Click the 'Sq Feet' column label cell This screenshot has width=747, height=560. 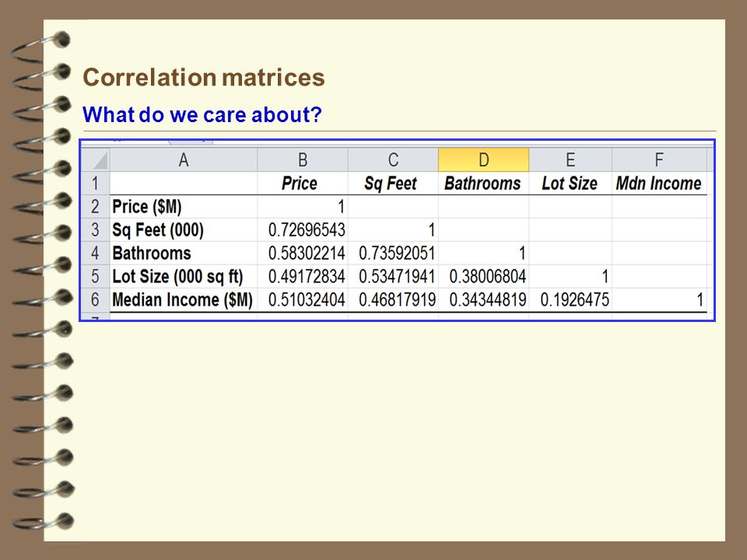393,184
